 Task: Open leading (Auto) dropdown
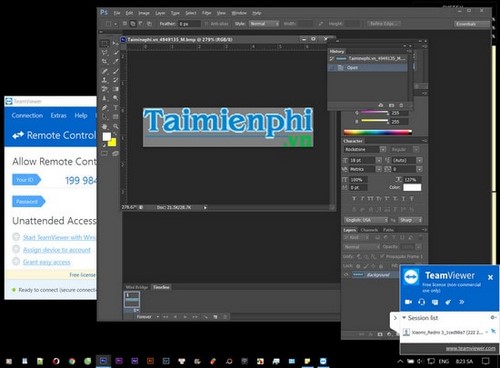(x=420, y=160)
